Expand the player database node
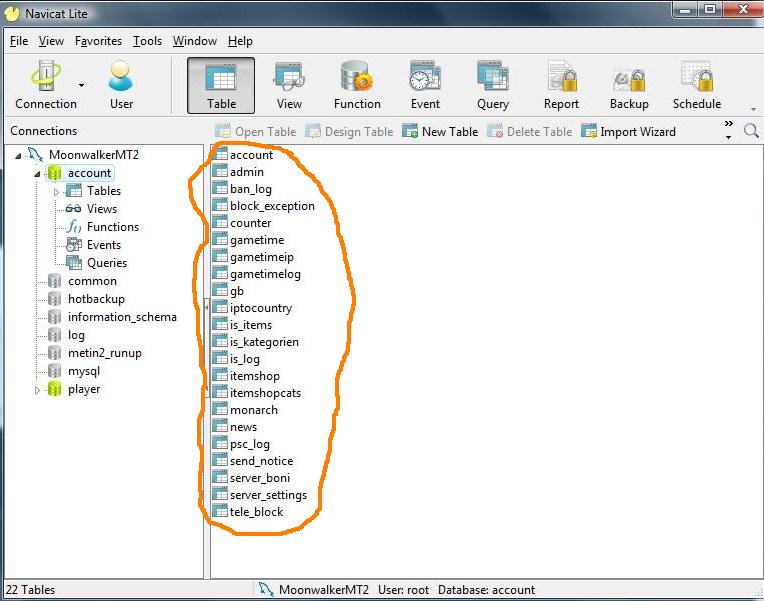Image resolution: width=764 pixels, height=601 pixels. click(x=37, y=390)
